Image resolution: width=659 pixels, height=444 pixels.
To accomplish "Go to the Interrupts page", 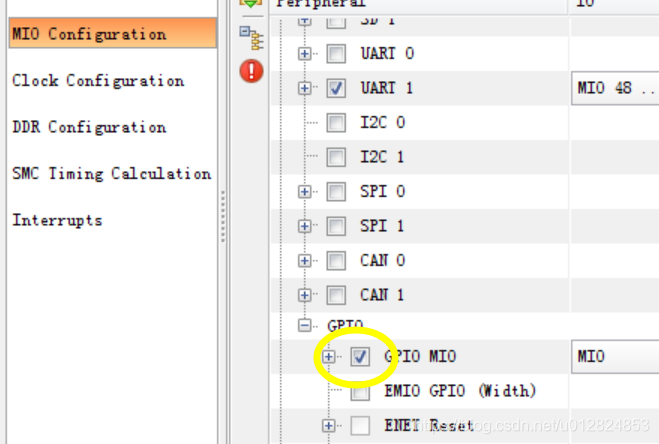I will 57,220.
